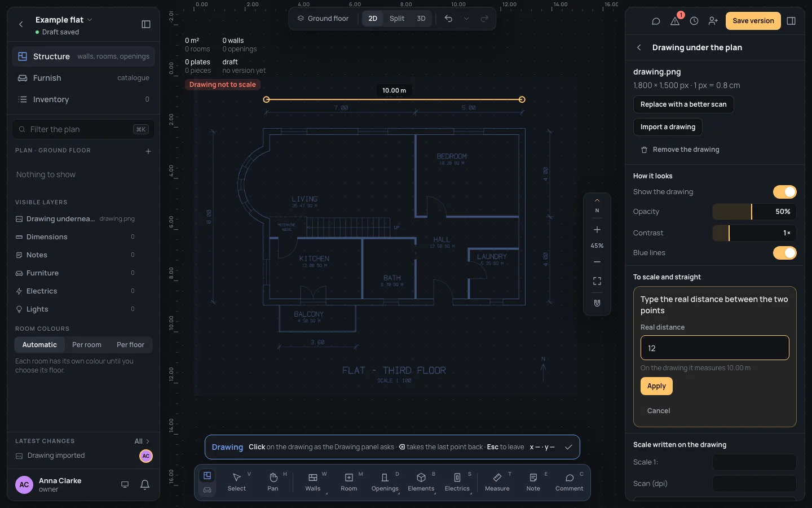Remove the drawing
Viewport: 812px width, 508px height.
[680, 150]
